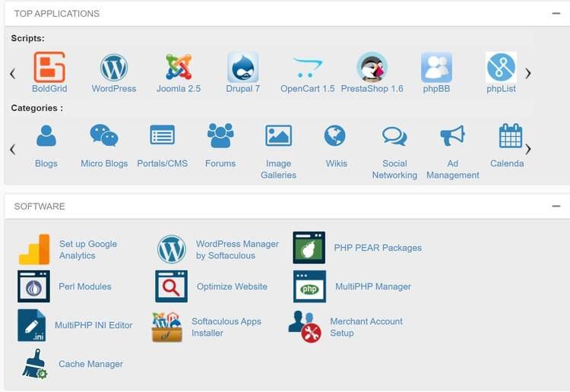Follow the phpList text link
Image resolution: width=570 pixels, height=392 pixels.
501,89
